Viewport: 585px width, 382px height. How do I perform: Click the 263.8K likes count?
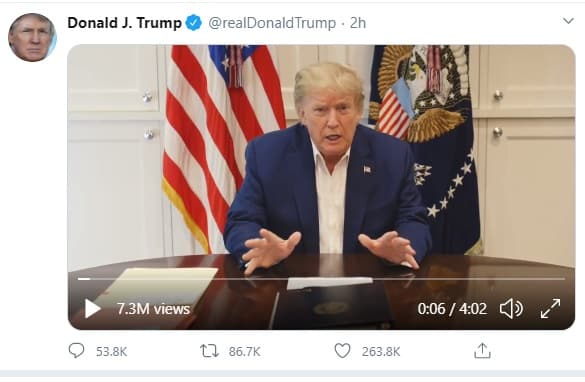coord(381,351)
